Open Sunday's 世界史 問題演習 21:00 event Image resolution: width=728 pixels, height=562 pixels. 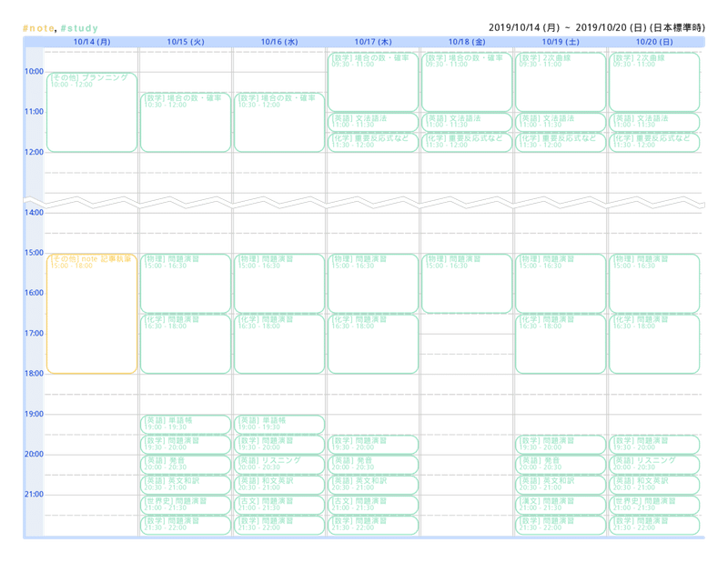[x=654, y=505]
